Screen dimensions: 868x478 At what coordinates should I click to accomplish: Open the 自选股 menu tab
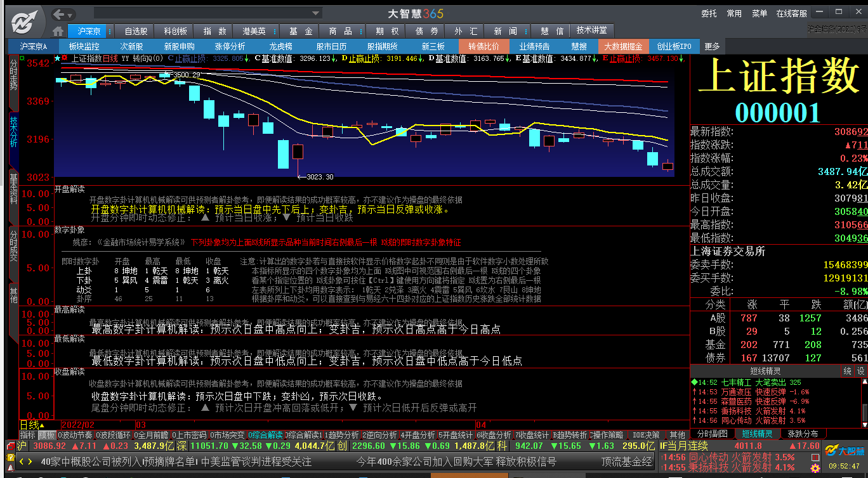[136, 31]
